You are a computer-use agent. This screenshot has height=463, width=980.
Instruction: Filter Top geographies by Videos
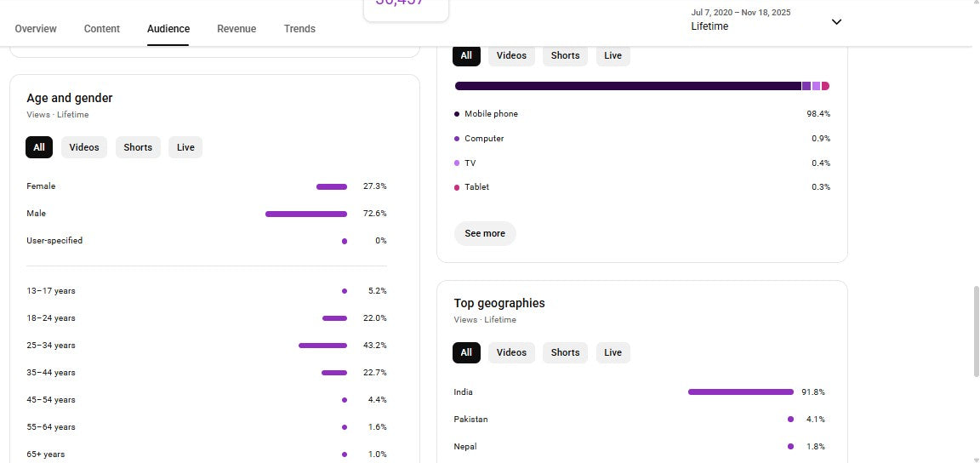coord(511,352)
